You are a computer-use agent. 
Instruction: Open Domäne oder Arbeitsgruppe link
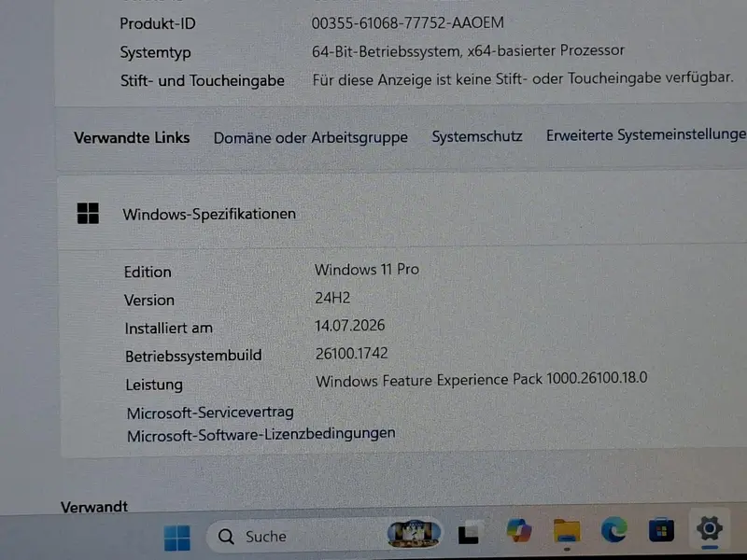click(311, 137)
